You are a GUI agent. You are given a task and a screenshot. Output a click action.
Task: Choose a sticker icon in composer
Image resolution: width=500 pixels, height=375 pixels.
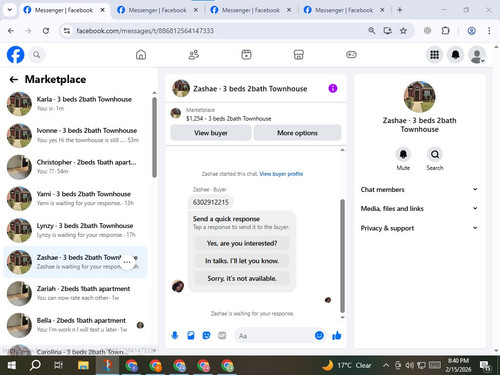206,335
